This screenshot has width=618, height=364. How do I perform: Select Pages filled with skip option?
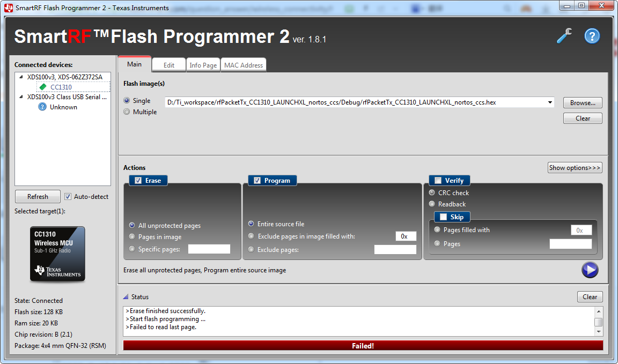click(x=437, y=229)
